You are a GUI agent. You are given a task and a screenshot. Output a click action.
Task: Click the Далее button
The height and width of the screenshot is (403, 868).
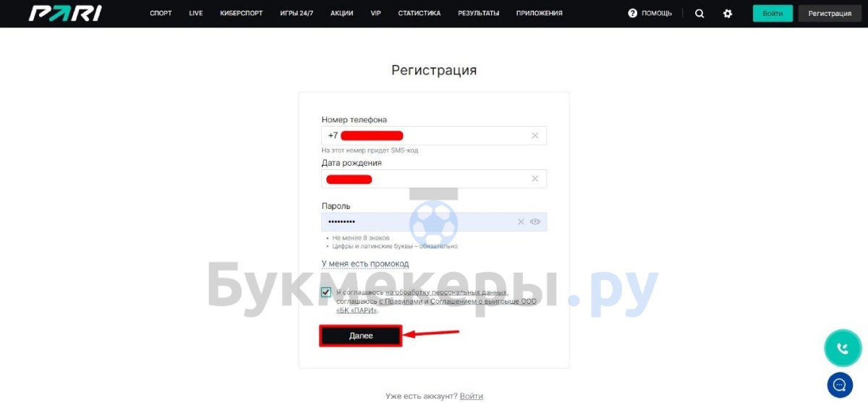coord(361,336)
